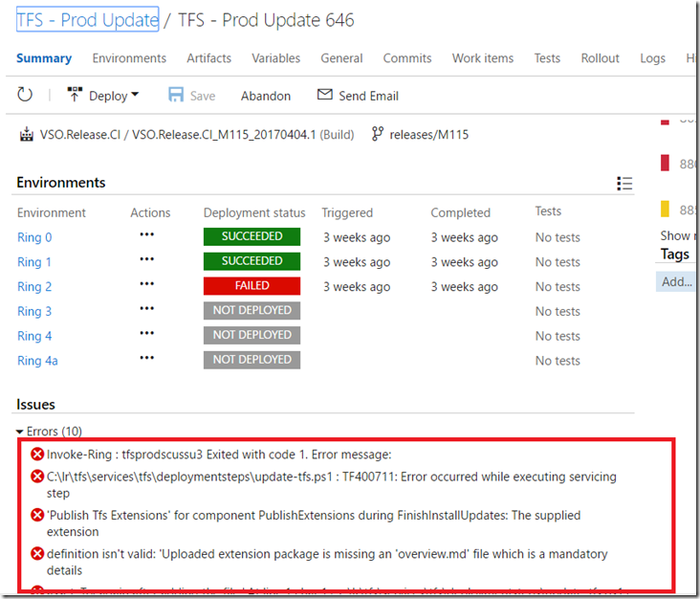Click the releases/M115 branch name

tap(429, 135)
